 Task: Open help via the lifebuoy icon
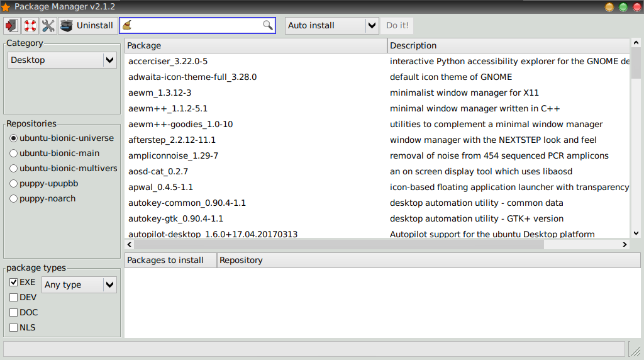30,25
